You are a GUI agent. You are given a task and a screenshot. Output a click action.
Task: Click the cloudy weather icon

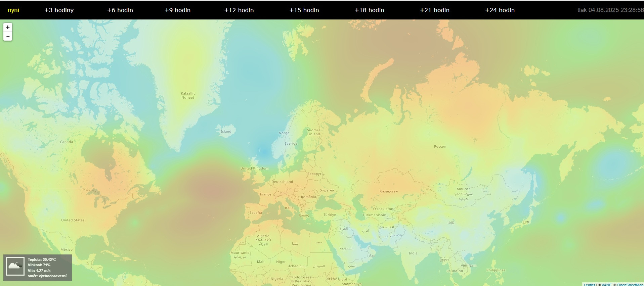tap(15, 266)
